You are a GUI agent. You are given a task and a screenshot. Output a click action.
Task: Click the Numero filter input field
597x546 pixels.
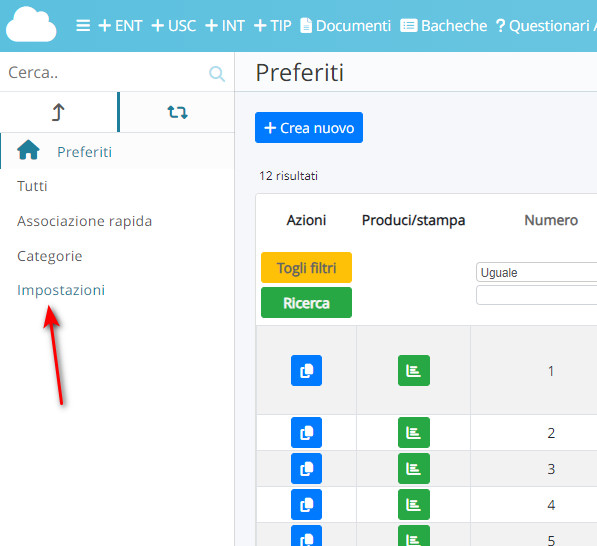[x=536, y=295]
